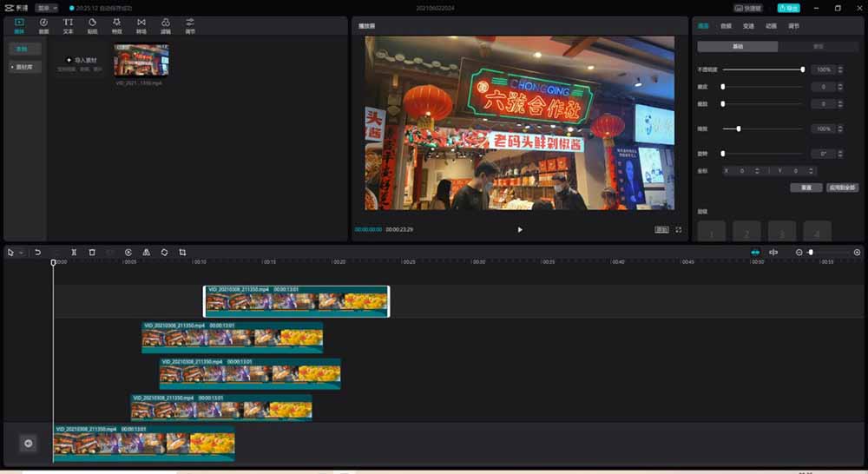Open the Media (媒体) panel tab
868x474 pixels.
[19, 25]
